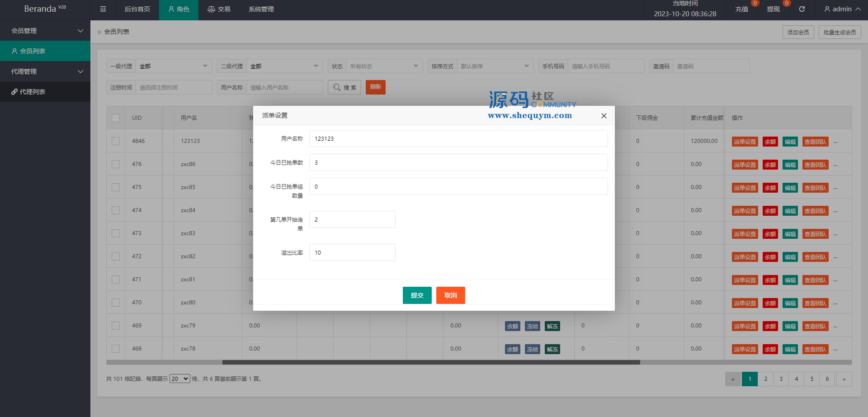Viewport: 868px width, 417px height.
Task: Click the red 刷新 button
Action: click(x=376, y=87)
